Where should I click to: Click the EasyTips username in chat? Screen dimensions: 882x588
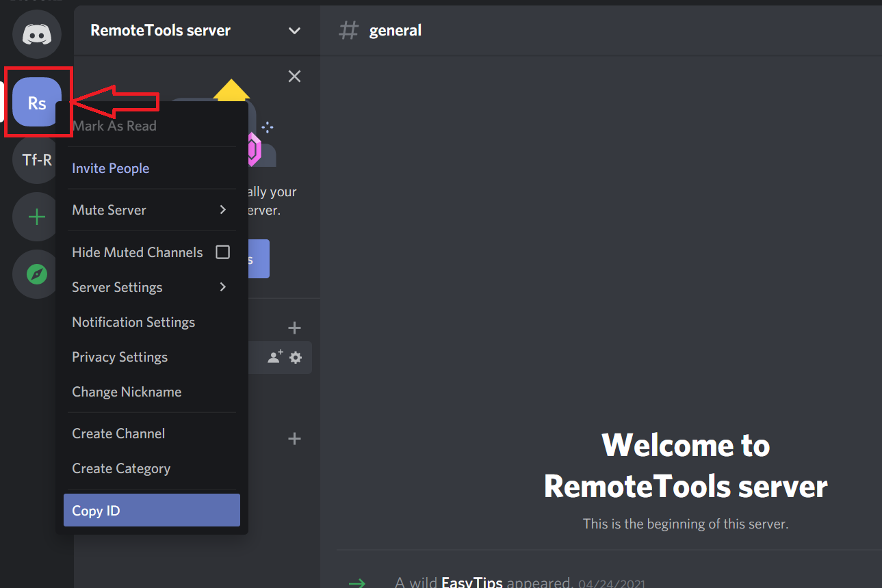[x=472, y=583]
